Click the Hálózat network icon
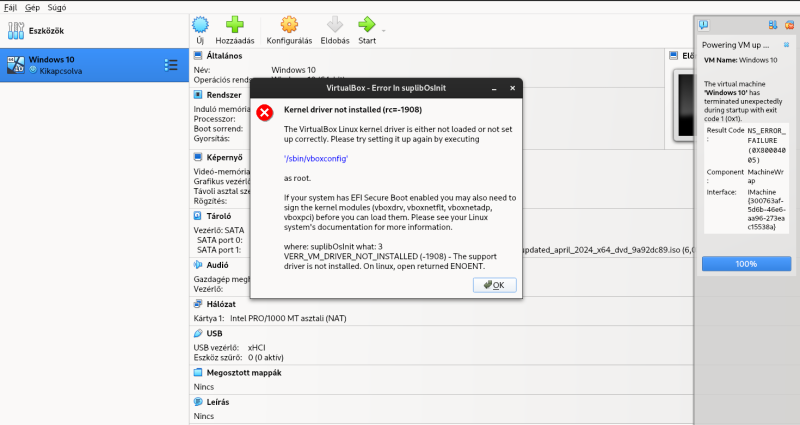This screenshot has height=425, width=800. 198,304
